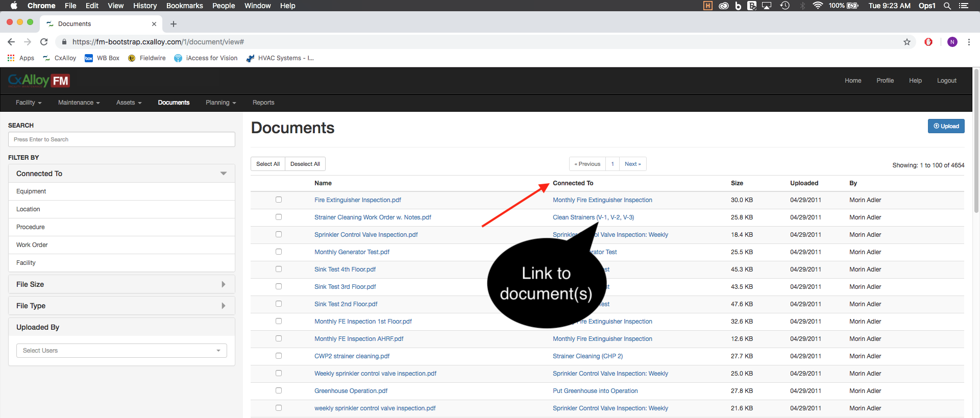Screen dimensions: 980x418
Task: View site info via the lock icon
Action: [64, 42]
